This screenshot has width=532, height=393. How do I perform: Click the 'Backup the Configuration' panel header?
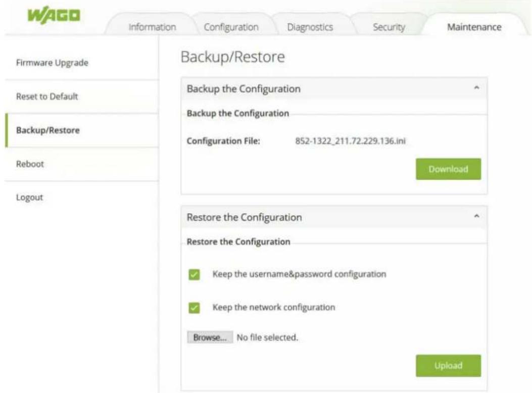[x=334, y=89]
